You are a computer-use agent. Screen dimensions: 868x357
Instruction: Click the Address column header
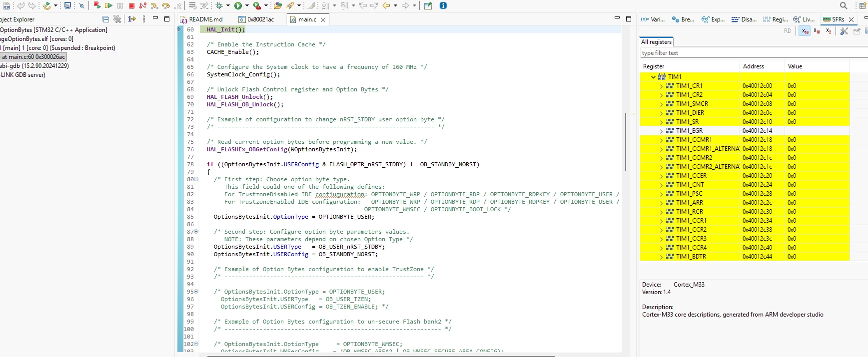(762, 66)
